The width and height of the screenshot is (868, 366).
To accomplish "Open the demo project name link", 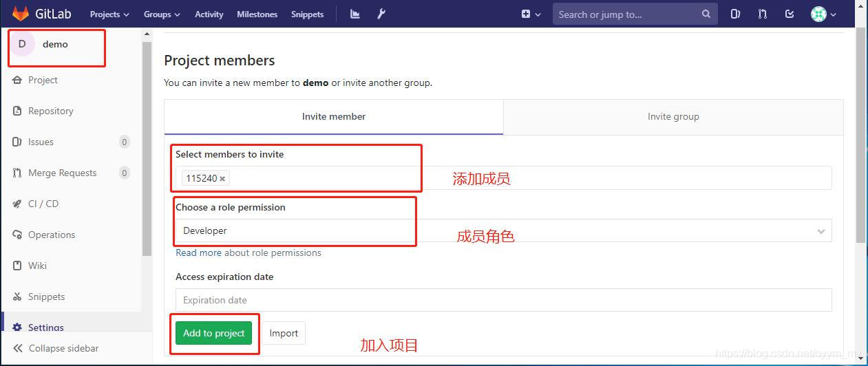I will coord(55,44).
